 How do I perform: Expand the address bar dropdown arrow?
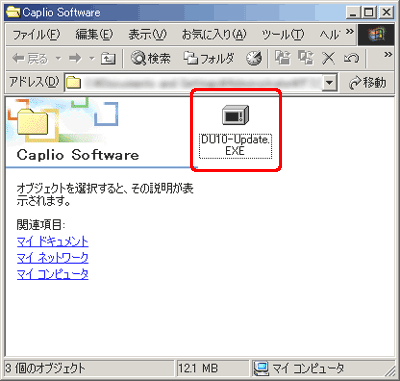point(330,82)
